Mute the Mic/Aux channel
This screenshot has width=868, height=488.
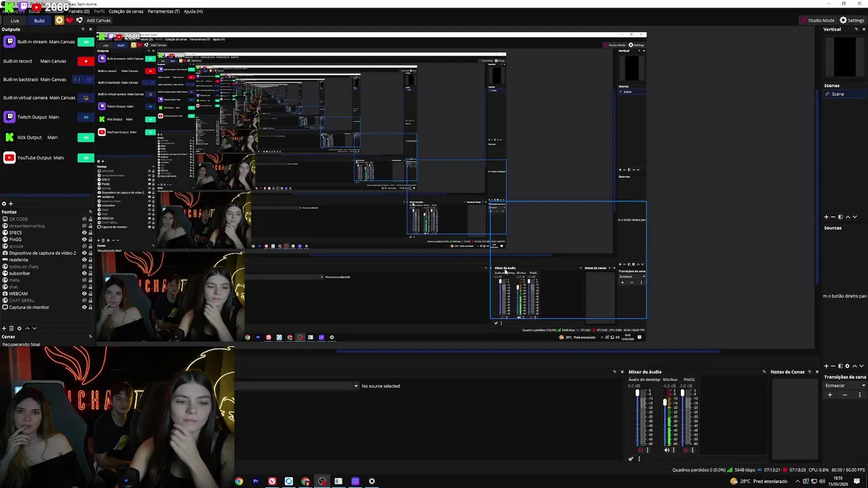point(667,450)
